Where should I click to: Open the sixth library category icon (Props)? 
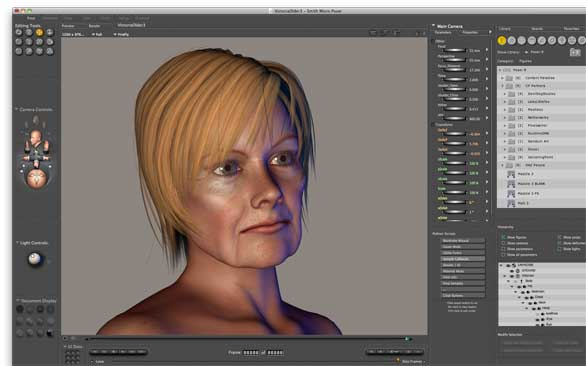coord(552,40)
